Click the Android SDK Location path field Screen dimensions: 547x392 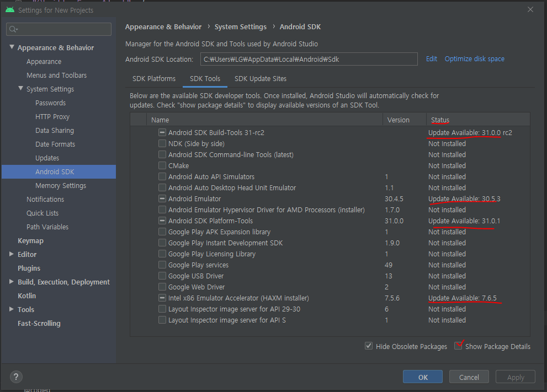(309, 59)
